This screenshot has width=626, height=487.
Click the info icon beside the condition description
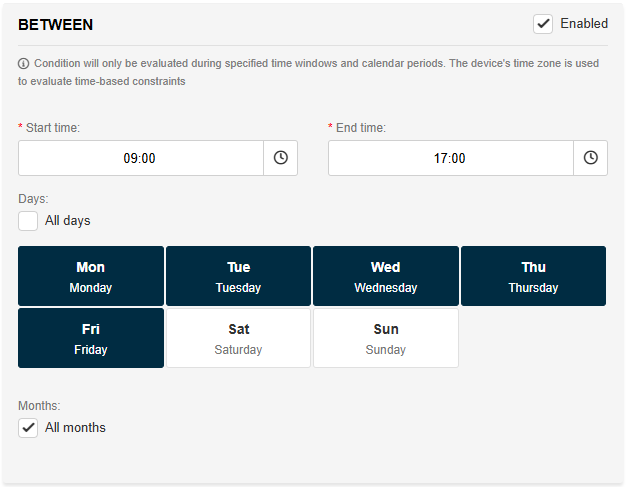click(x=24, y=63)
